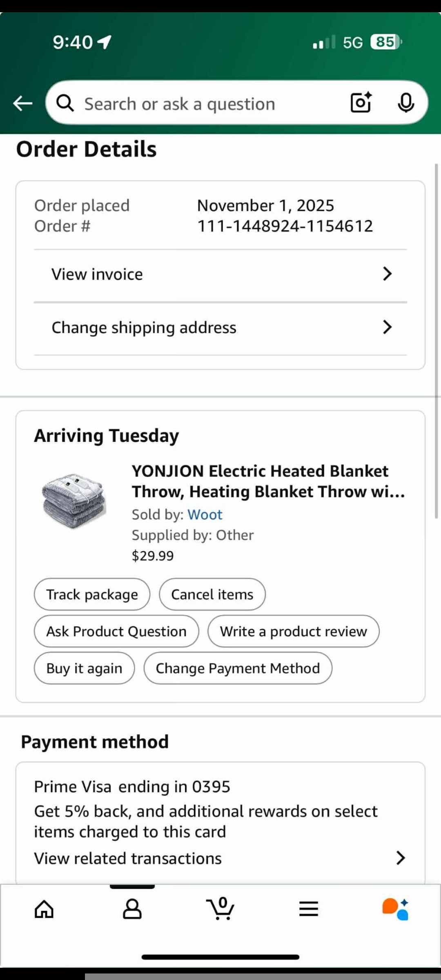The image size is (441, 980).
Task: Tap the back arrow icon
Action: click(x=22, y=103)
